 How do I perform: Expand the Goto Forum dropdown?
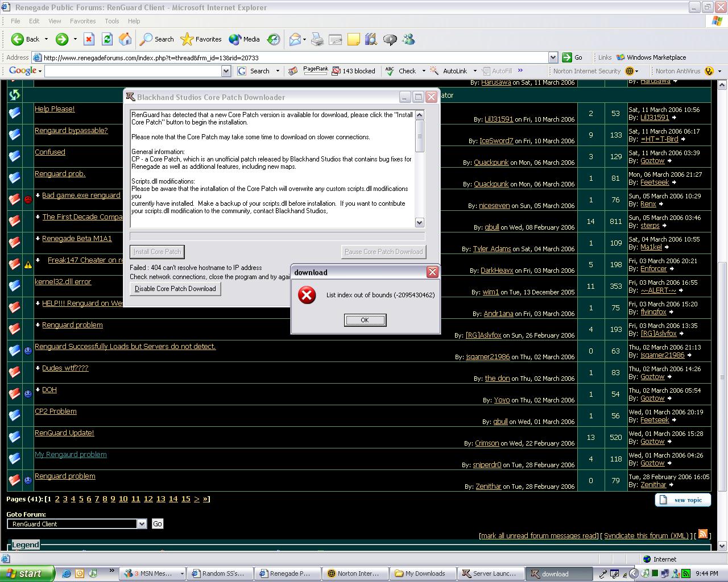(x=142, y=524)
